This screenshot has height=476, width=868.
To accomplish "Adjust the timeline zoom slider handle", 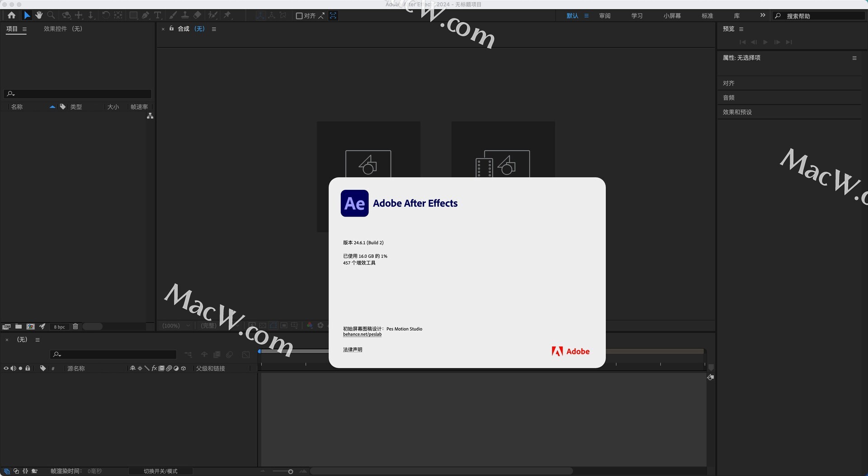I will (290, 471).
